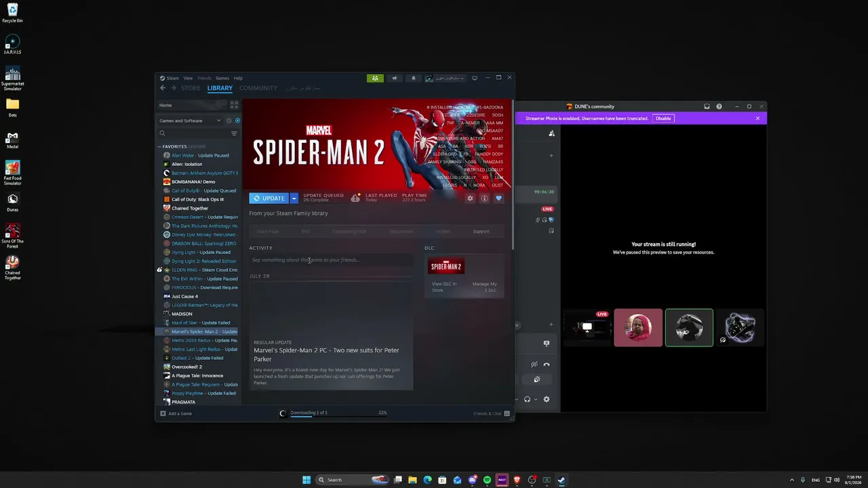Open the View menu in Steam
This screenshot has width=868, height=488.
[188, 78]
